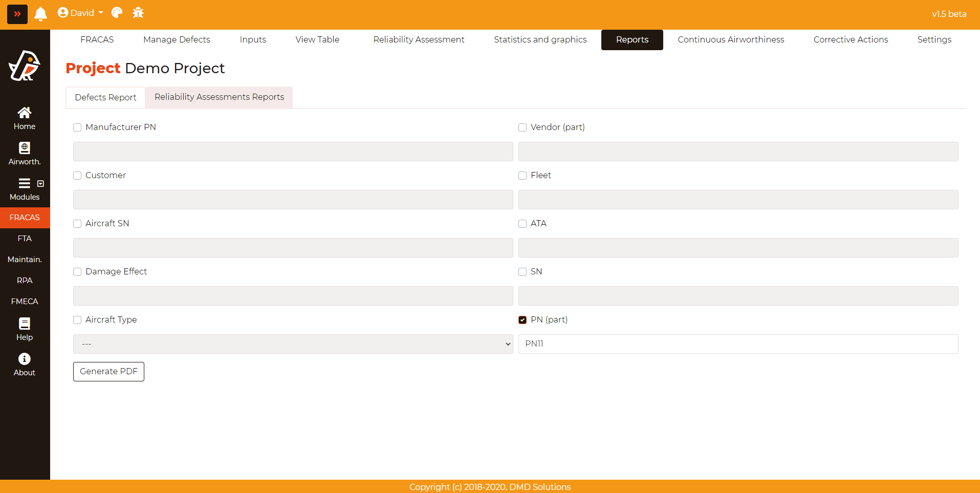Switch to Reliability Assessments Reports tab
The height and width of the screenshot is (493, 980).
(219, 97)
